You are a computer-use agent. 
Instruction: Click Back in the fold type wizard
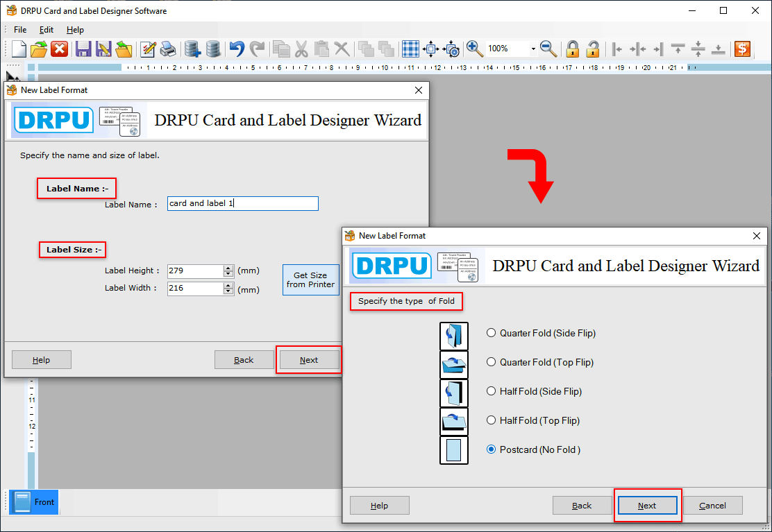582,506
